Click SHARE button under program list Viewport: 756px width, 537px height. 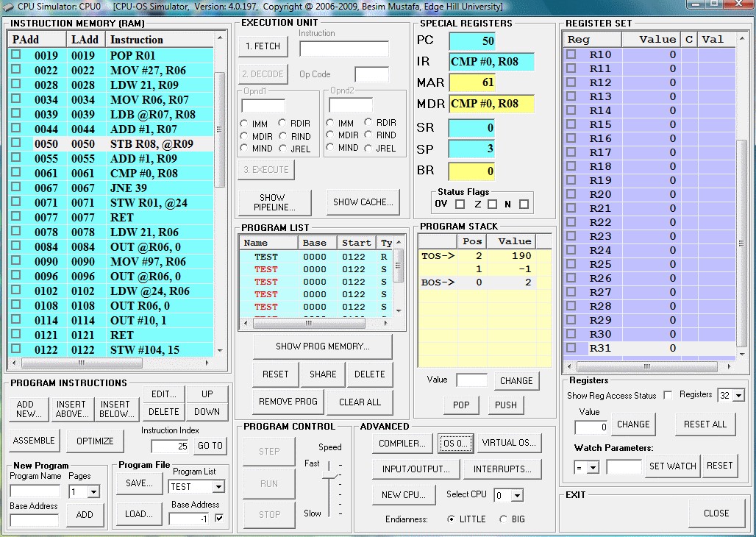click(x=323, y=374)
